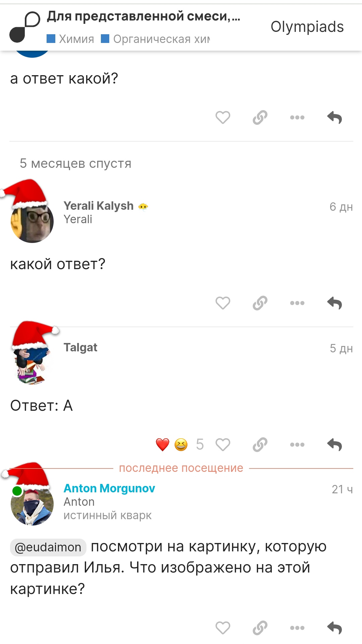Show more actions on Talgat's post
Screen dimensions: 362x644
pyautogui.click(x=297, y=445)
